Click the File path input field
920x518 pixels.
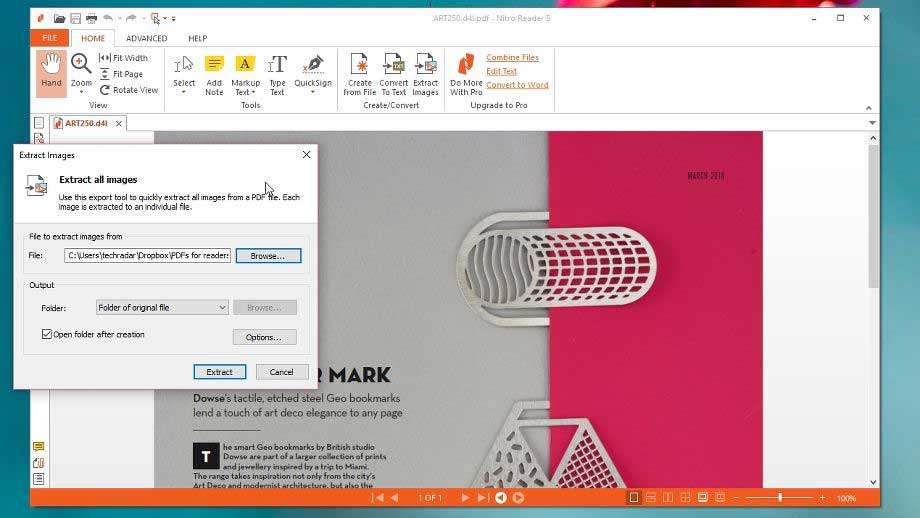pos(147,255)
